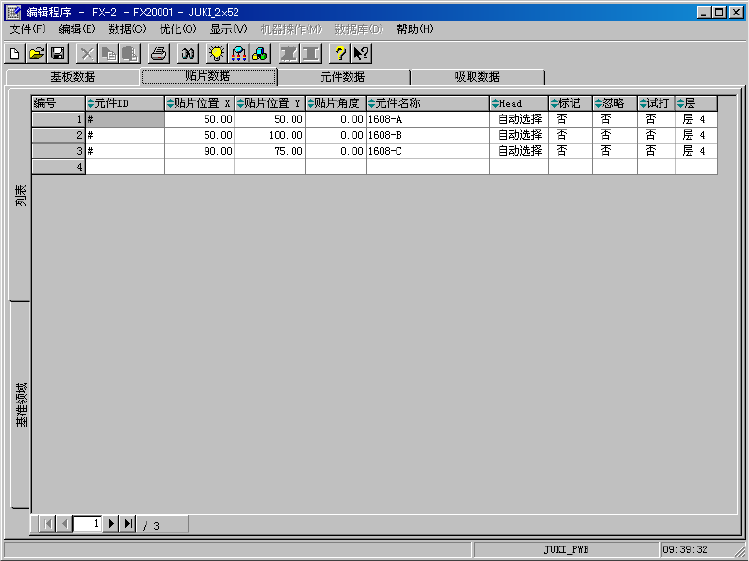Screen dimensions: 749x561
Task: Click the second greyed-out rail icon
Action: 311,54
